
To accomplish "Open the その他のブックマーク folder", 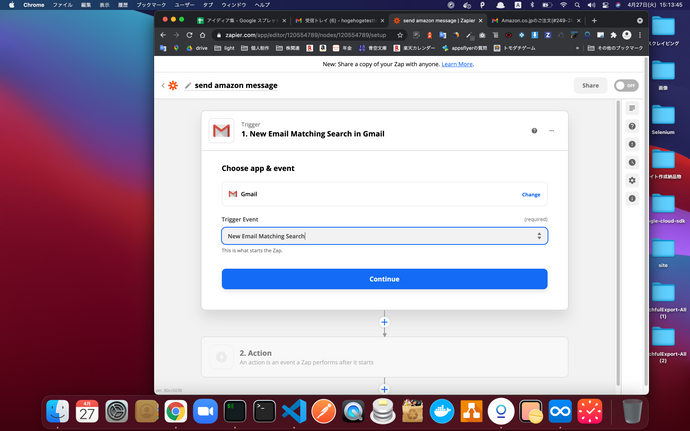I will coord(615,48).
